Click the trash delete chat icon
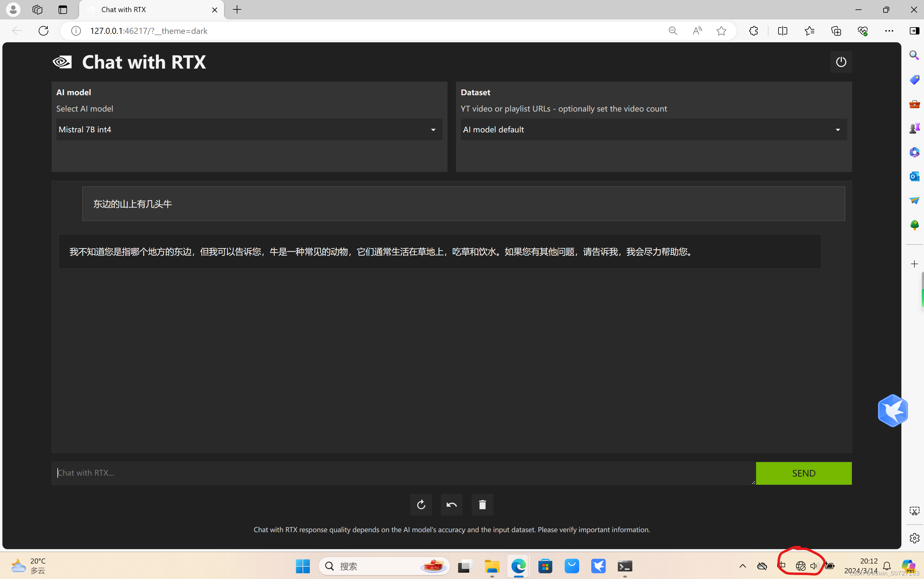The width and height of the screenshot is (924, 579). click(x=482, y=505)
